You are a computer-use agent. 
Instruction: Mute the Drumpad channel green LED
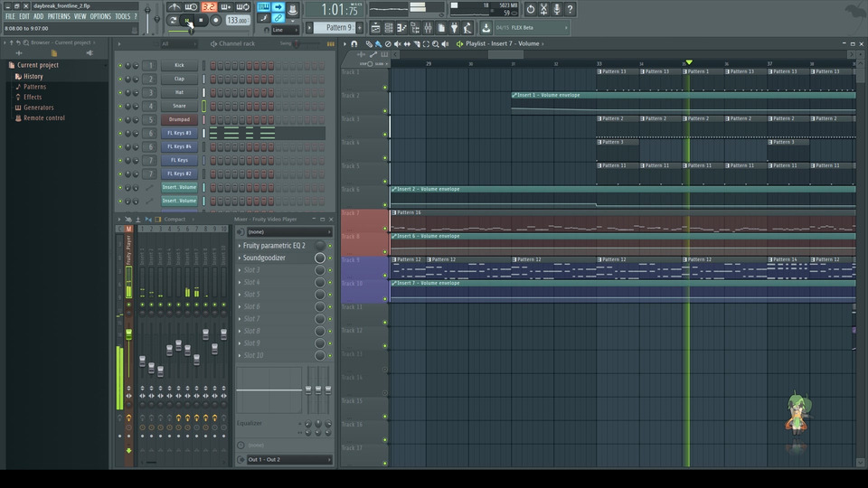click(120, 119)
